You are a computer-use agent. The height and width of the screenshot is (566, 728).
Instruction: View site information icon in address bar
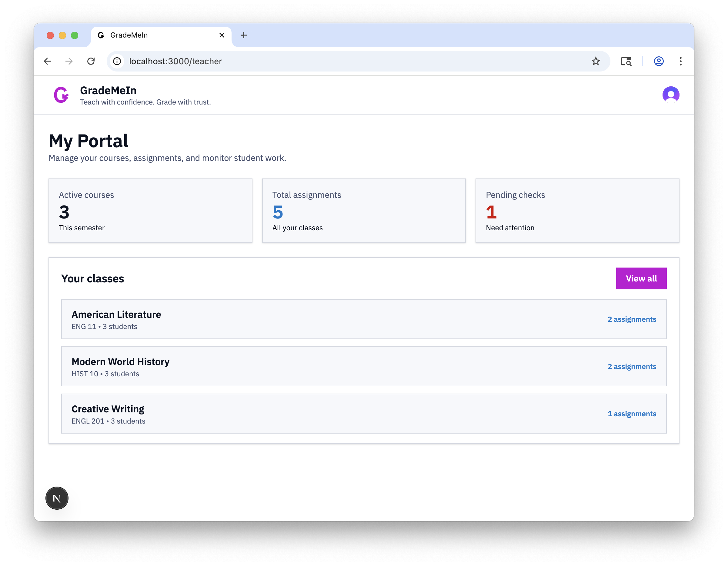click(x=117, y=61)
